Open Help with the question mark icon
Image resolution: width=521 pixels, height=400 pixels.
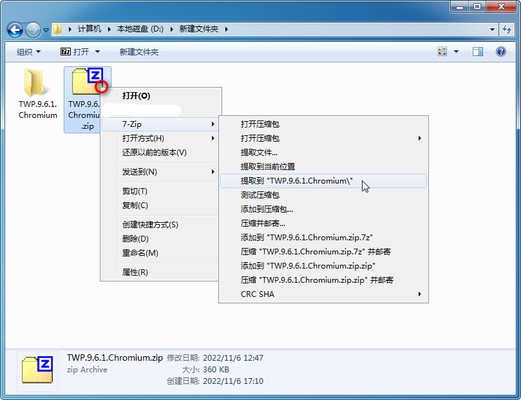501,52
